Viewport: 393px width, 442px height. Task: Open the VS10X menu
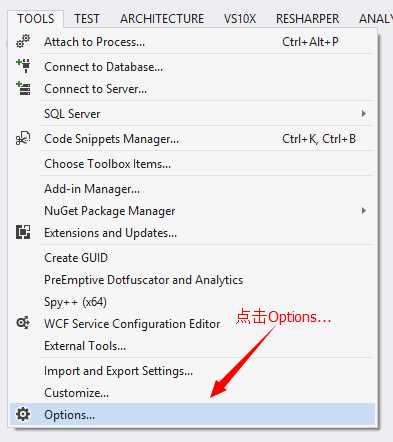coord(240,19)
